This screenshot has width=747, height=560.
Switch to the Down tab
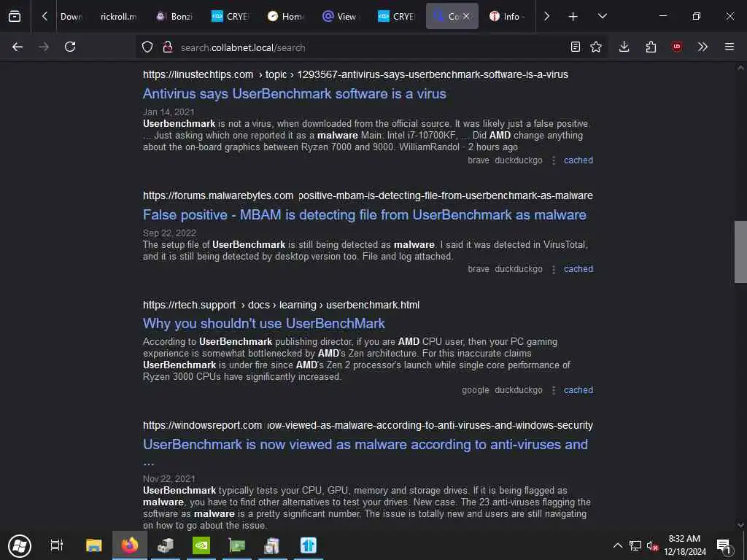71,16
